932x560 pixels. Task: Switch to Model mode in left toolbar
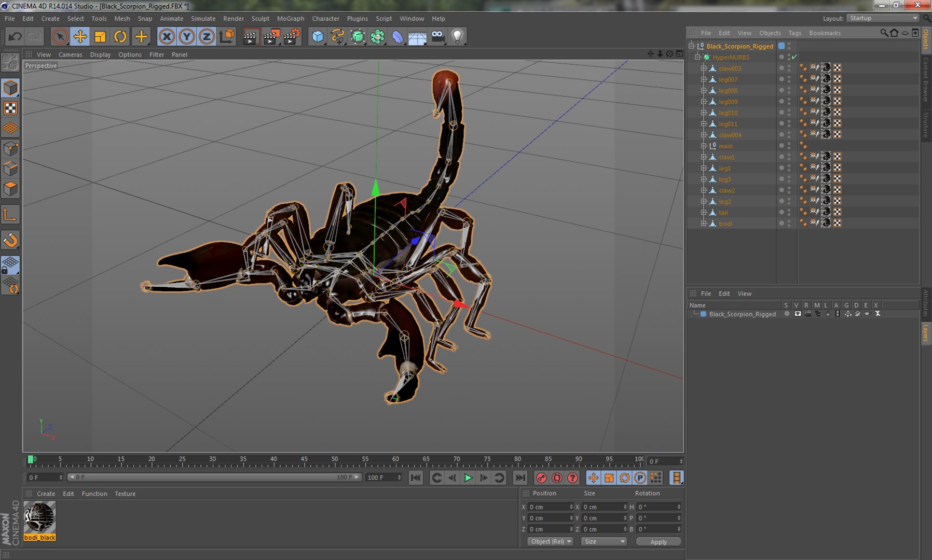(x=10, y=88)
